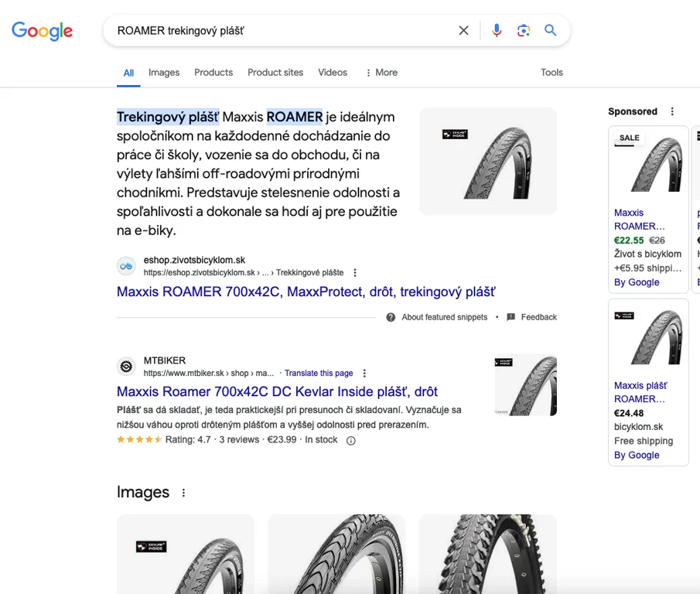Click the blue magnifier search button
This screenshot has width=700, height=594.
pos(551,30)
